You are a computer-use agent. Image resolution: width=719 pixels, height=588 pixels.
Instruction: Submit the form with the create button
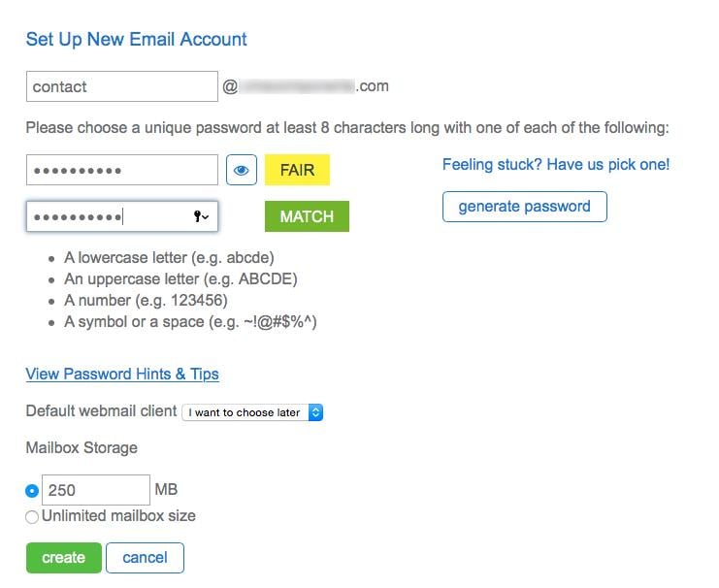pyautogui.click(x=63, y=558)
